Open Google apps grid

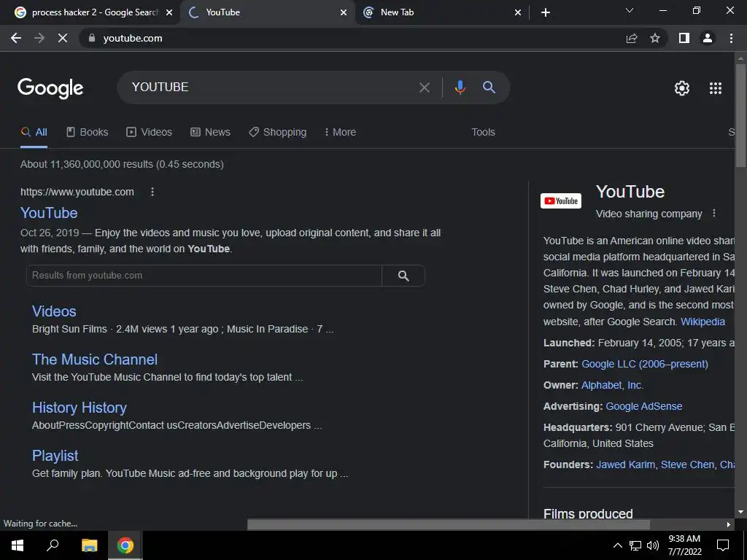(716, 88)
